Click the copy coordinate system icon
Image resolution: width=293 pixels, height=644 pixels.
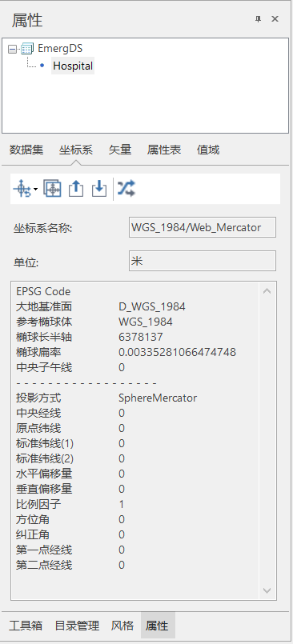click(52, 189)
